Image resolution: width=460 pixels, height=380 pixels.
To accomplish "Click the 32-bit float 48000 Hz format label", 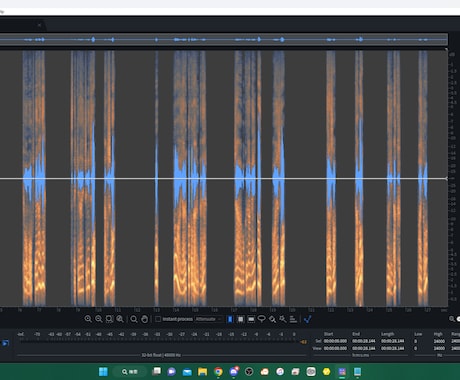I will click(x=161, y=355).
